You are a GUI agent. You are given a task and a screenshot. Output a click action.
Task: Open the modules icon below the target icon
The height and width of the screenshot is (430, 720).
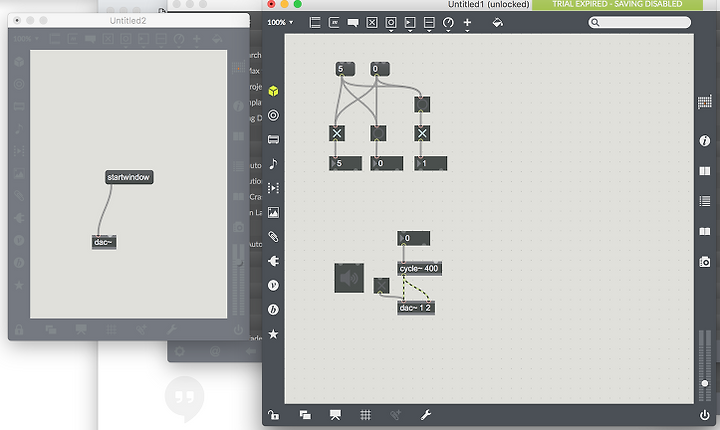tap(273, 139)
